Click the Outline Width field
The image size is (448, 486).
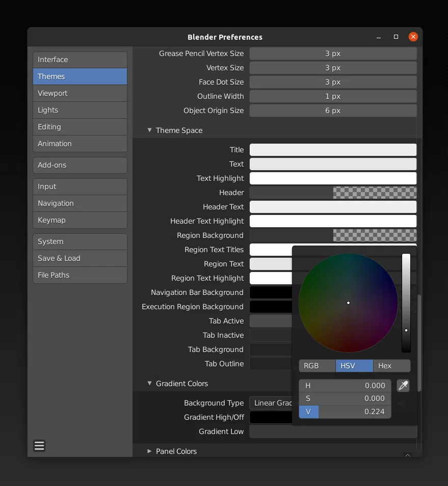click(x=333, y=96)
